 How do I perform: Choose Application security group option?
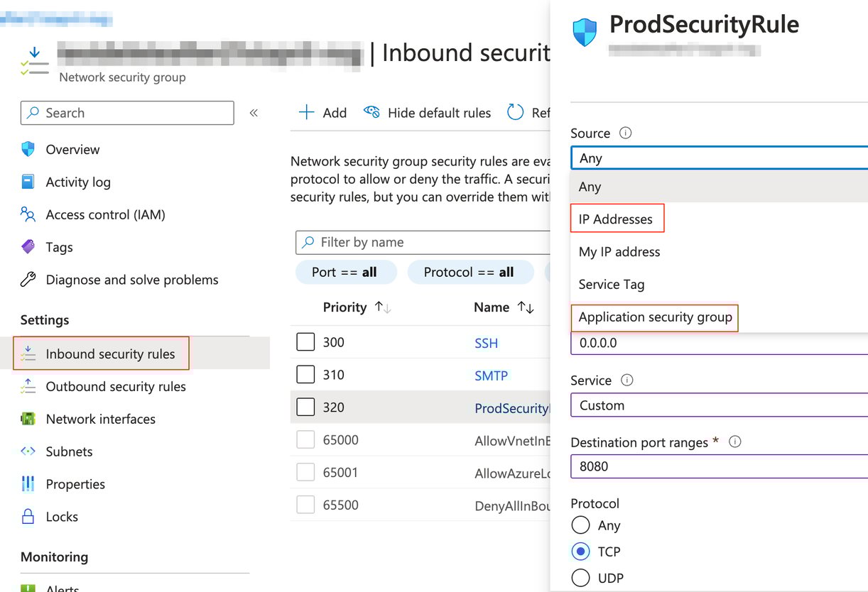[655, 317]
